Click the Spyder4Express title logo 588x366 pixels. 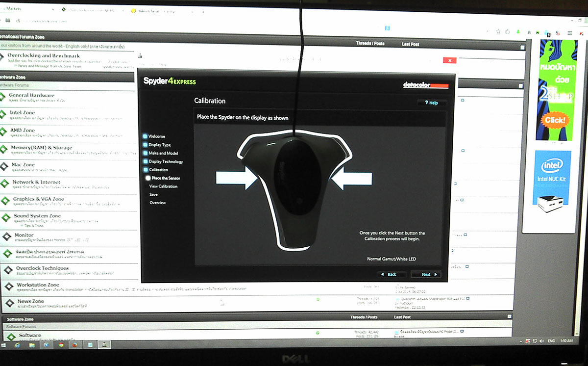[x=170, y=81]
